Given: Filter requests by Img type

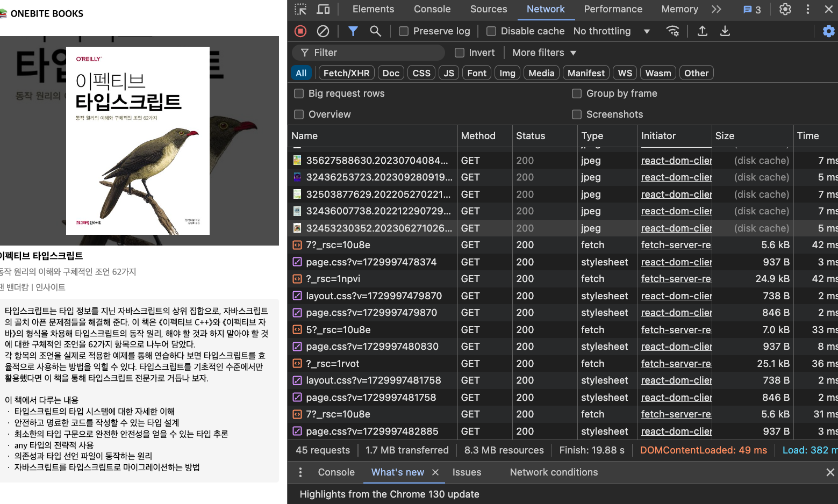Looking at the screenshot, I should [x=507, y=73].
